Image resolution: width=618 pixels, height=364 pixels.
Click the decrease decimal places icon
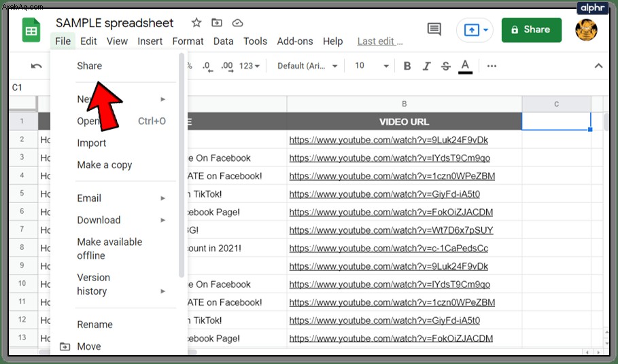click(x=208, y=66)
